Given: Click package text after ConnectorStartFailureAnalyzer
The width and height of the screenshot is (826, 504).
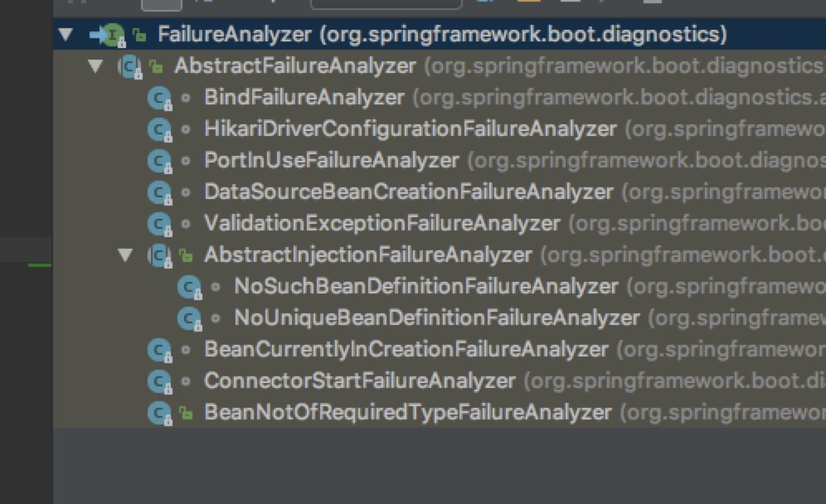Looking at the screenshot, I should pyautogui.click(x=675, y=381).
